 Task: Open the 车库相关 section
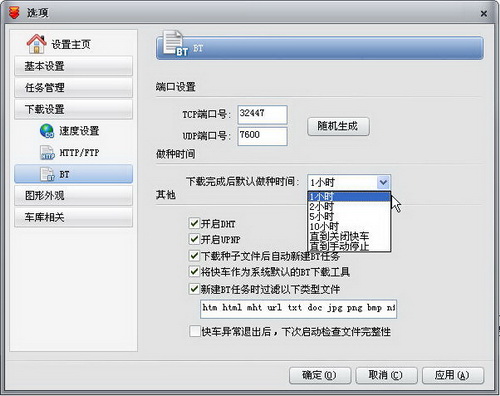(73, 217)
